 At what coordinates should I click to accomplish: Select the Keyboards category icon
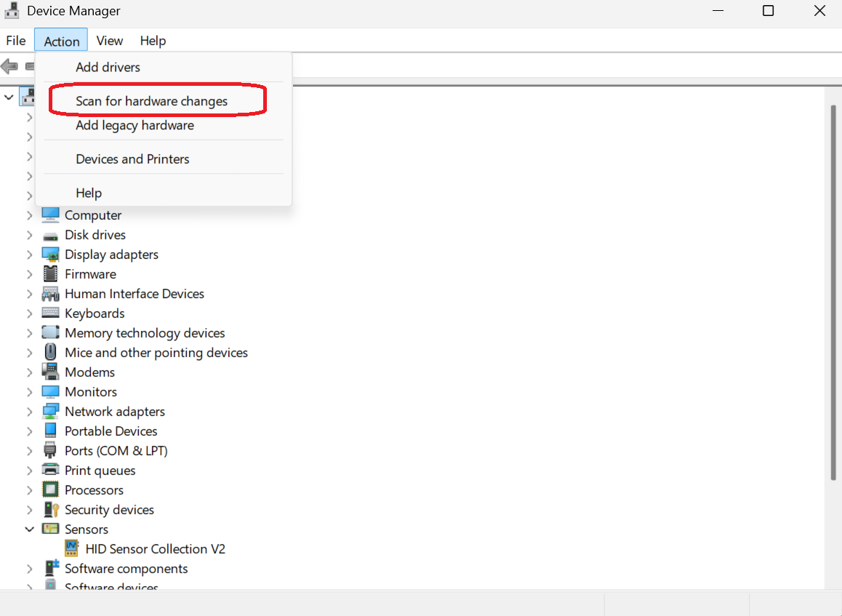pyautogui.click(x=50, y=313)
